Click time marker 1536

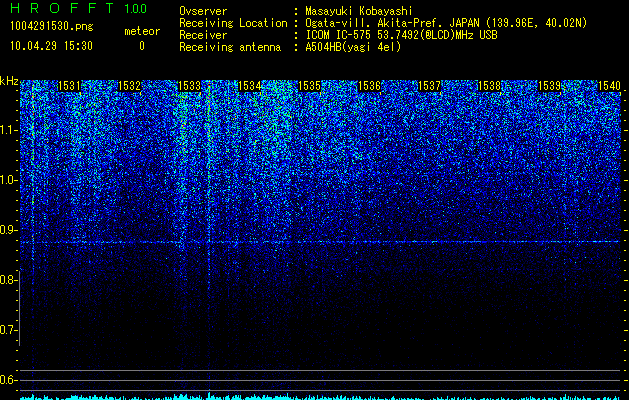point(369,86)
